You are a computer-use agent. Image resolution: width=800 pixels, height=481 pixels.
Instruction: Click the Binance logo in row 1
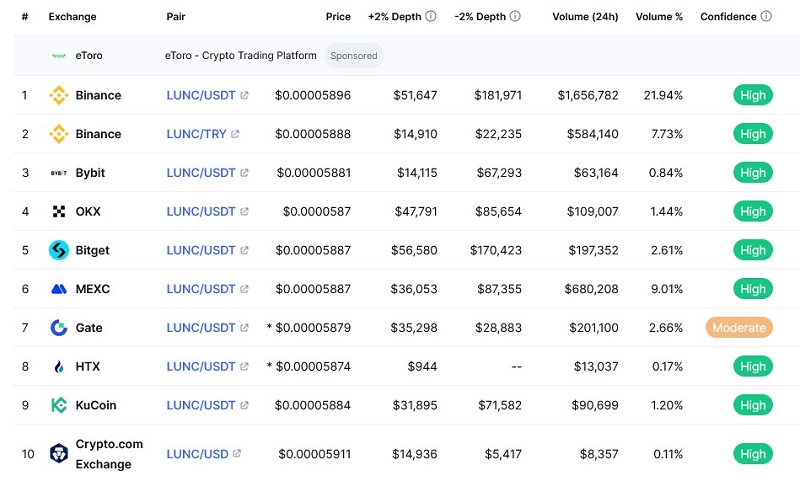coord(58,95)
